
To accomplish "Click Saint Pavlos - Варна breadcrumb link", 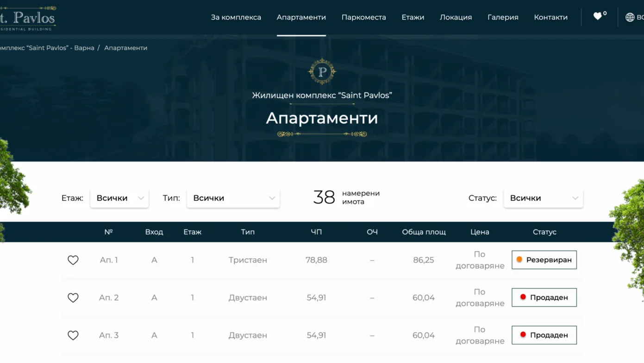I will [46, 48].
